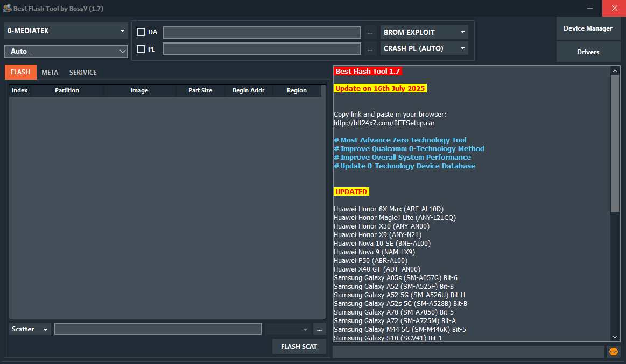Click 'Huawei Honor X9 (ANY-N21)' entry
626x364 pixels.
click(x=378, y=235)
